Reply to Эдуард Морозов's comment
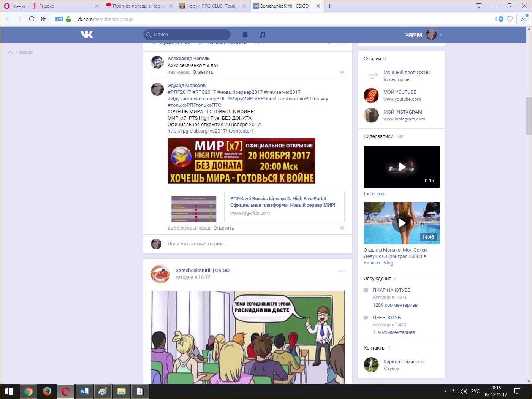 [x=223, y=228]
